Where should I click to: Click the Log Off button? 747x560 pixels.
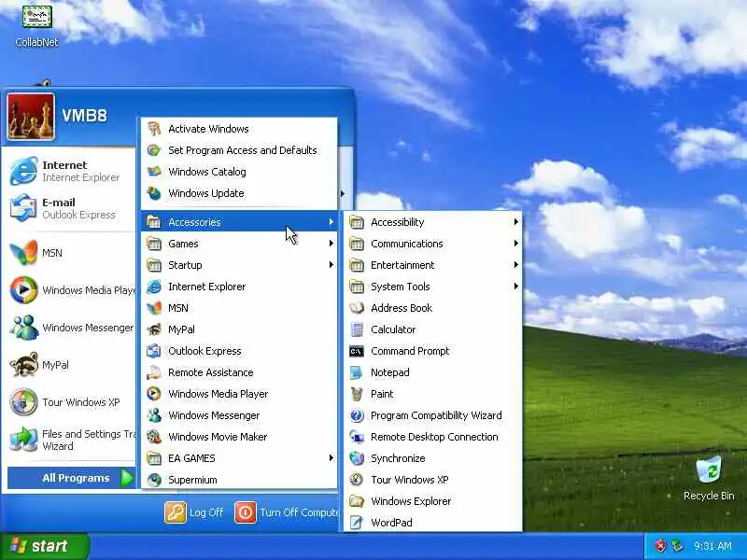pyautogui.click(x=194, y=512)
